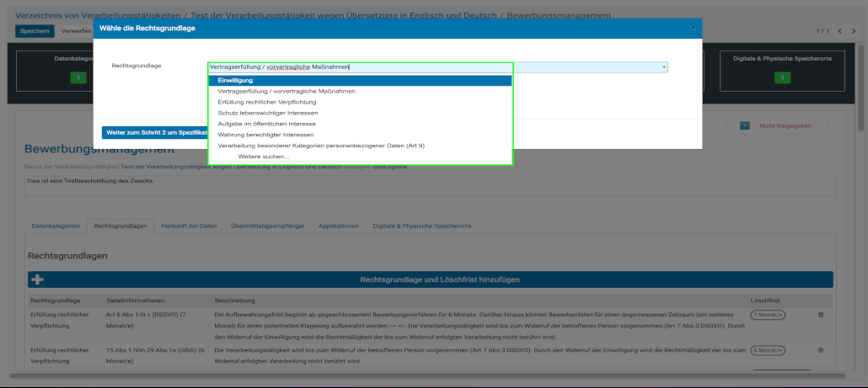Viewport: 868px width, 388px height.
Task: Click the Rechtsgrundlage dropdown arrow
Action: [x=663, y=66]
